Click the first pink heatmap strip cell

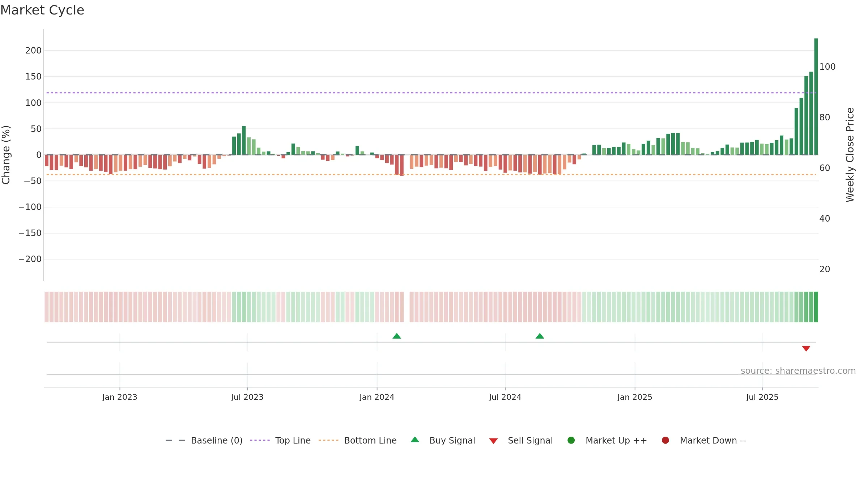47,307
